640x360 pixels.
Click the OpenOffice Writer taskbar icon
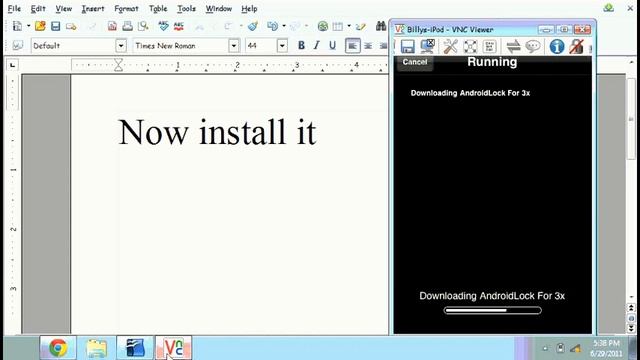click(x=135, y=348)
